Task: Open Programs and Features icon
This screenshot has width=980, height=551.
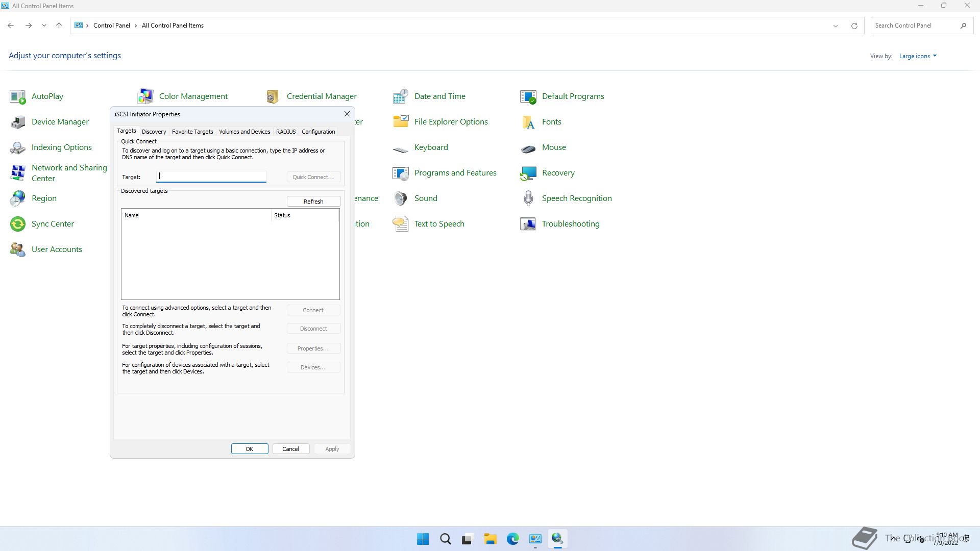Action: [x=401, y=173]
